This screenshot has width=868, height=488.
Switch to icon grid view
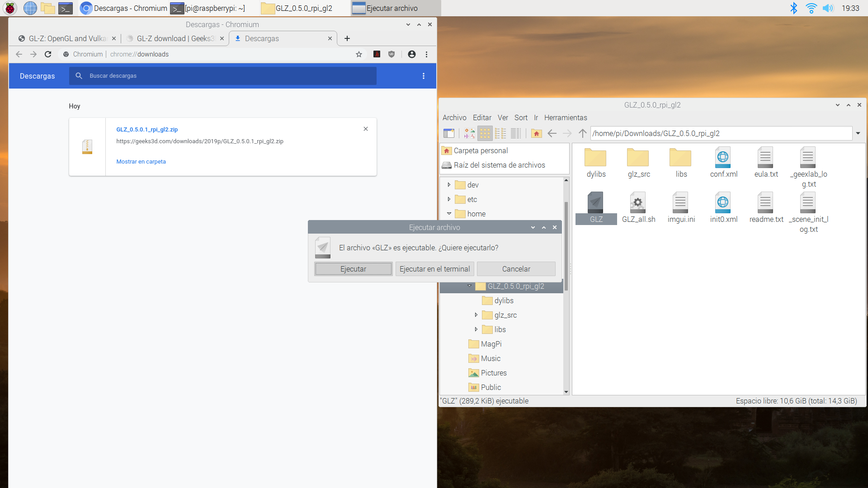click(x=485, y=133)
